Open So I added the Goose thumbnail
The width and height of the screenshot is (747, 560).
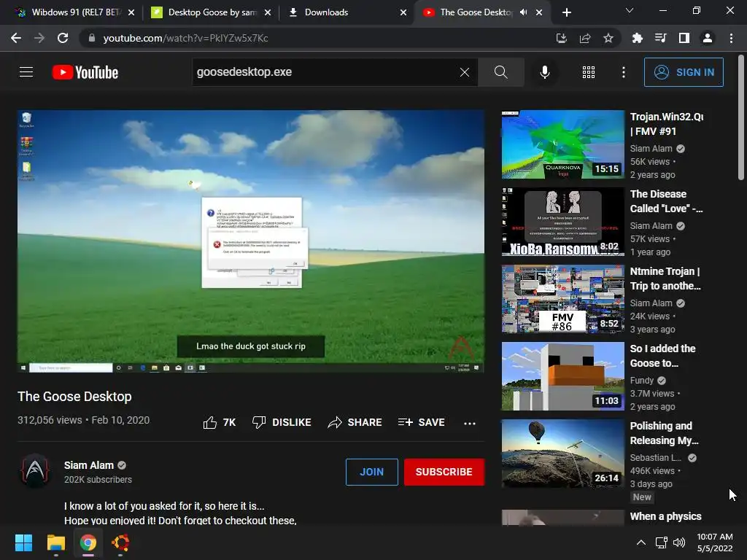562,376
